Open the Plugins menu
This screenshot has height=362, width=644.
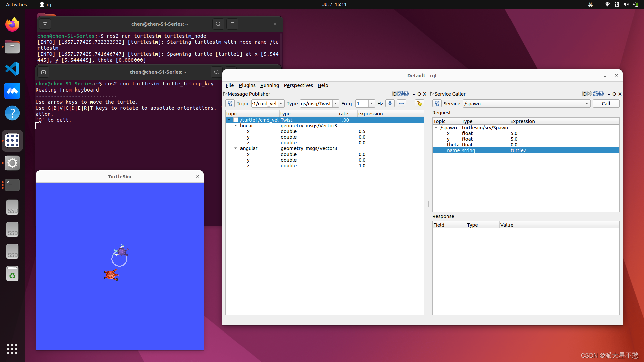point(247,85)
